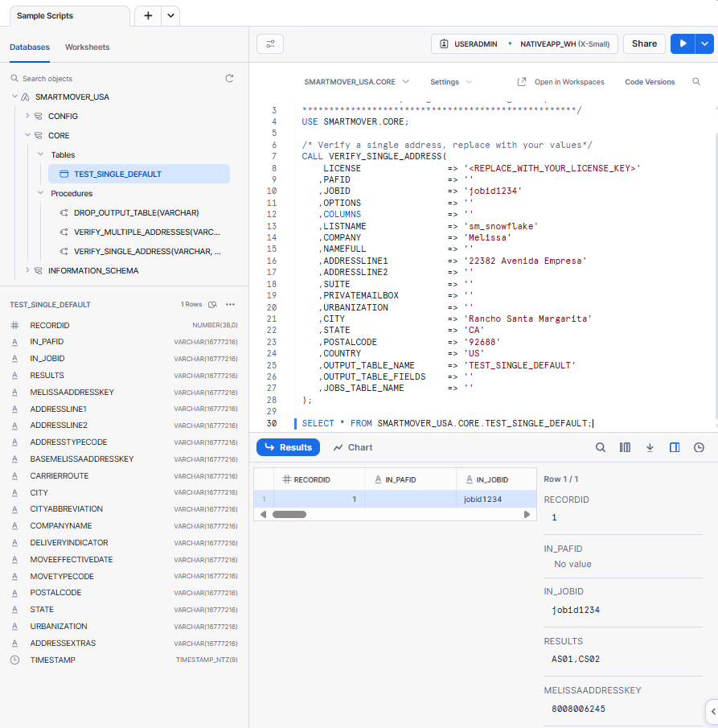Open the USERADMIN role and warehouse selector
Viewport: 718px width, 728px height.
pyautogui.click(x=524, y=44)
